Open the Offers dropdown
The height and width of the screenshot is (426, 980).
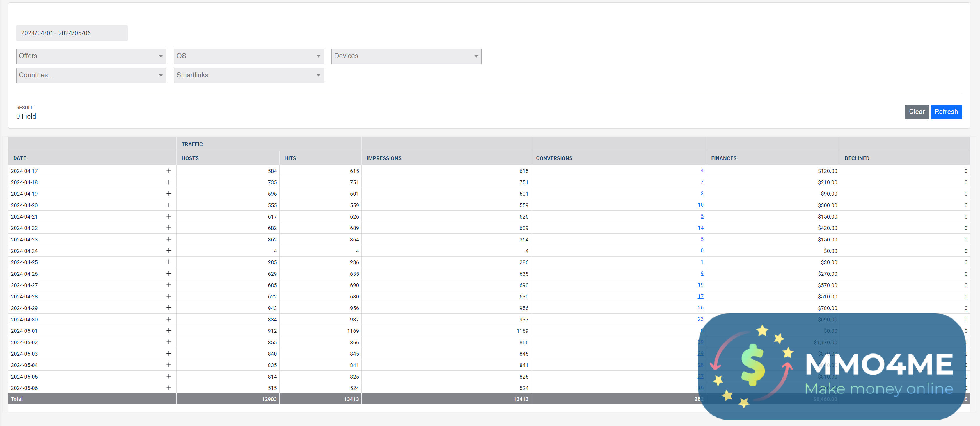click(91, 56)
